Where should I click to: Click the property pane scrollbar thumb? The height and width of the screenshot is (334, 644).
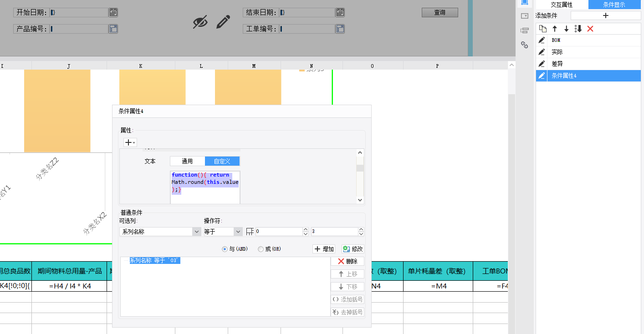(x=360, y=168)
